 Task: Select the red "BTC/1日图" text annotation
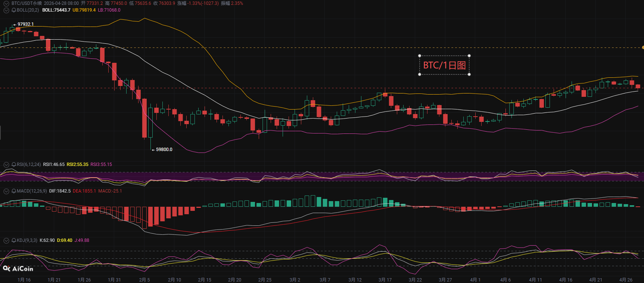[x=444, y=65]
